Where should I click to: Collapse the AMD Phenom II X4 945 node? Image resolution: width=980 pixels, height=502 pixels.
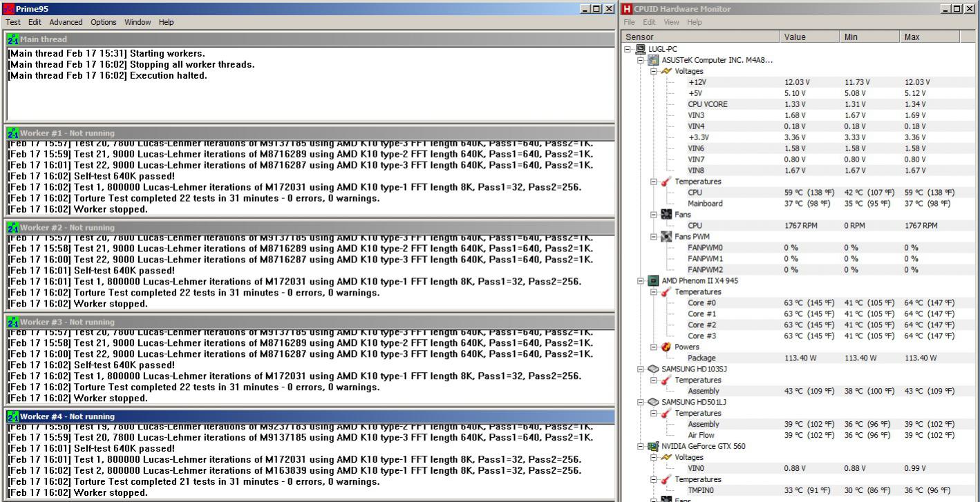click(641, 281)
